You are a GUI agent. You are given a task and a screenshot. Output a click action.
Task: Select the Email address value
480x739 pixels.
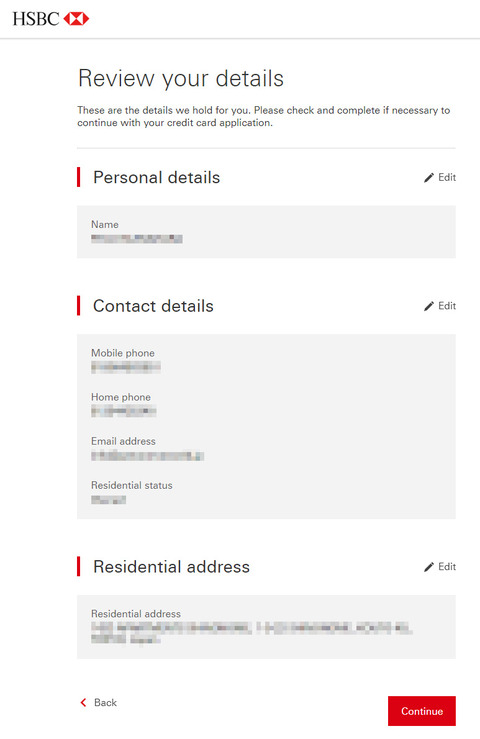(148, 455)
